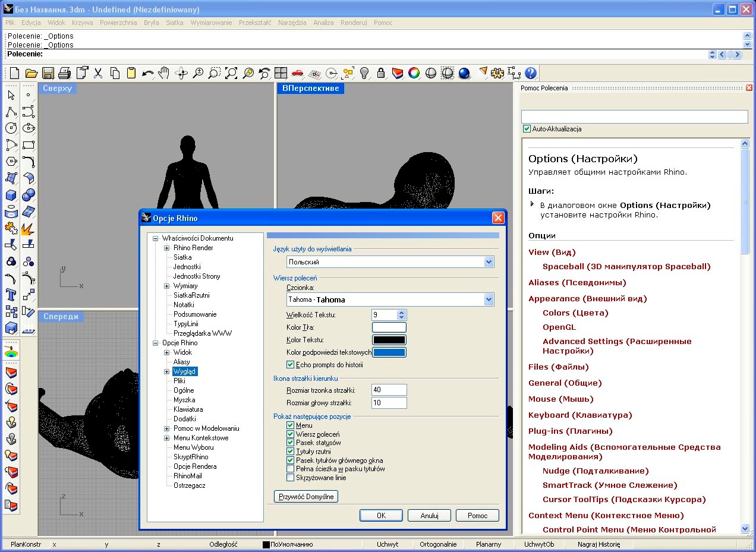Select the Pan hand tool
The image size is (756, 552).
164,73
